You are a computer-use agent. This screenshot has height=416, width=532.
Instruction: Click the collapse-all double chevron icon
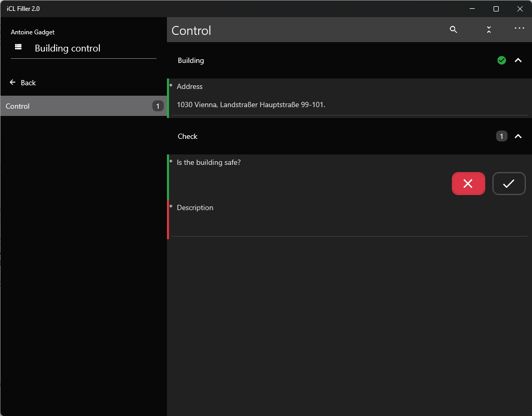pyautogui.click(x=488, y=30)
